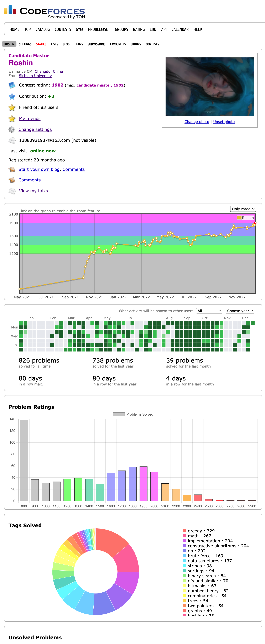Switch to the SETTINGS profile tab
Image resolution: width=265 pixels, height=644 pixels.
point(25,44)
